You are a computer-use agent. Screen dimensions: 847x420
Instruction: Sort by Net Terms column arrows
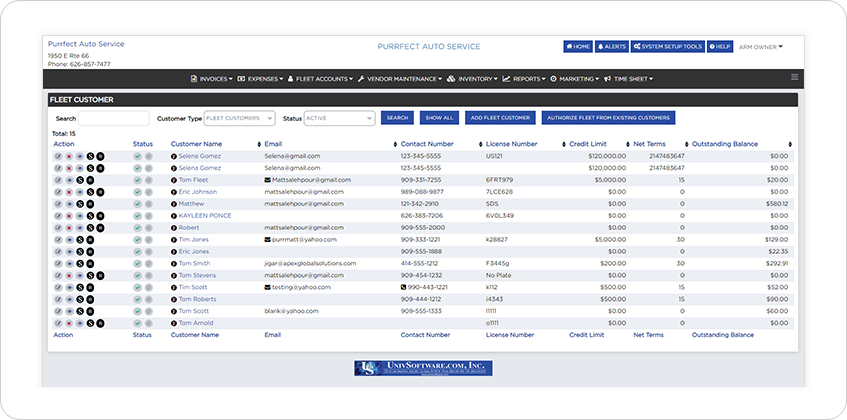687,145
